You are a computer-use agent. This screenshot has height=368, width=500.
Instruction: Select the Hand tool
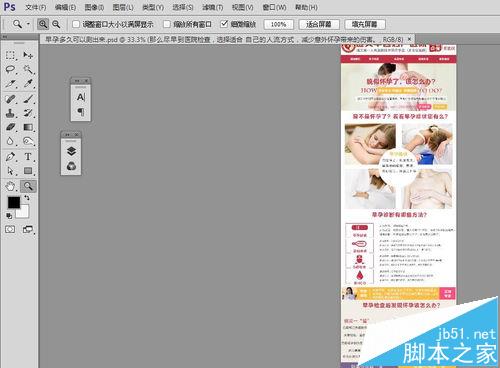point(10,186)
